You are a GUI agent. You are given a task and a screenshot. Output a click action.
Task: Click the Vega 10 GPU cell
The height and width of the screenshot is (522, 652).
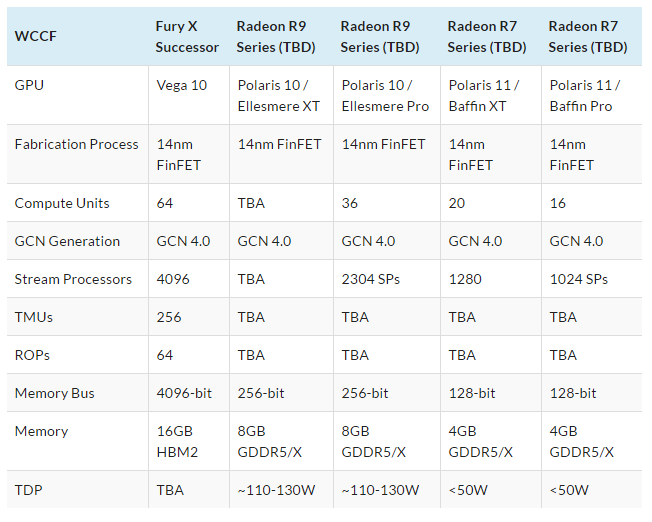click(182, 86)
